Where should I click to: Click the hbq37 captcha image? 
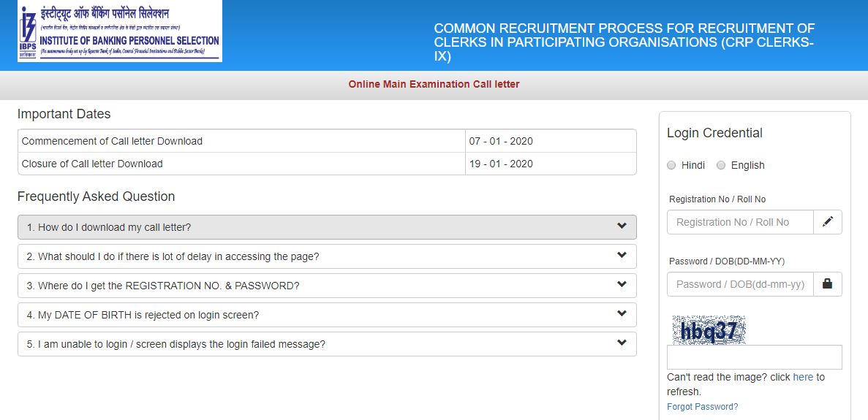pos(709,331)
